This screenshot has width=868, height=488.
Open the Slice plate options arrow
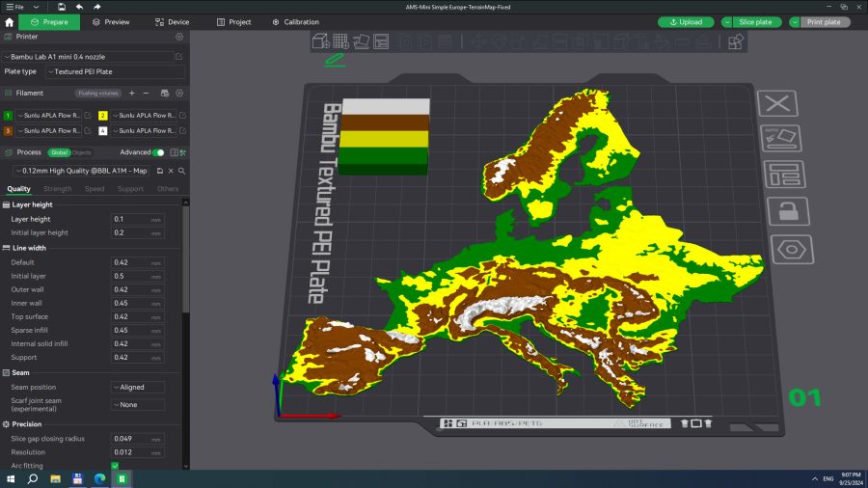pos(727,22)
